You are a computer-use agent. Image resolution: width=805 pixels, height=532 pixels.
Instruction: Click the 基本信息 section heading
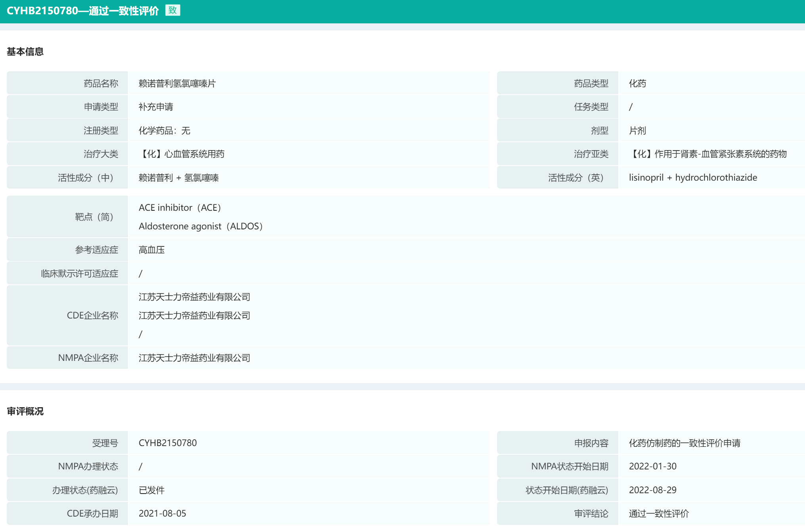click(x=25, y=51)
